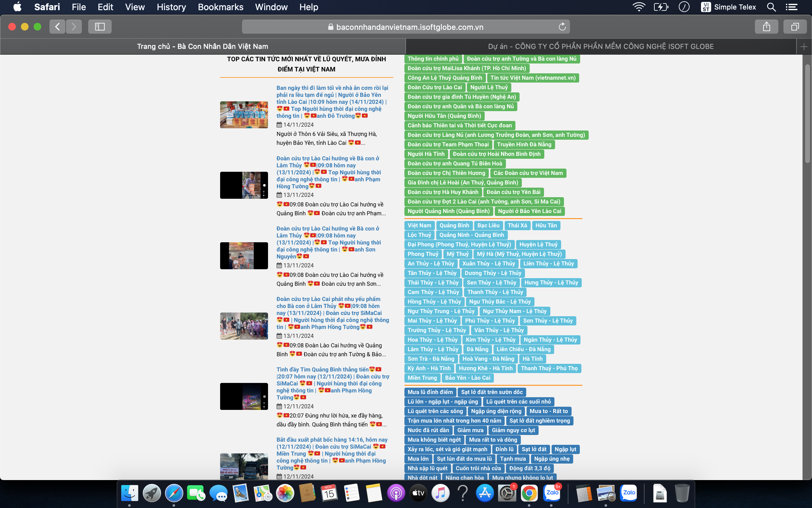
Task: Open Music from the Dock
Action: (440, 493)
